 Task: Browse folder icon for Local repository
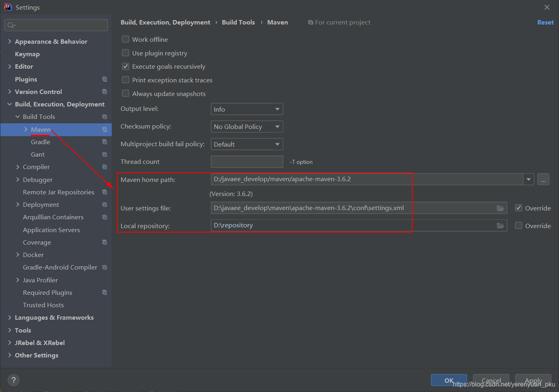coord(500,225)
